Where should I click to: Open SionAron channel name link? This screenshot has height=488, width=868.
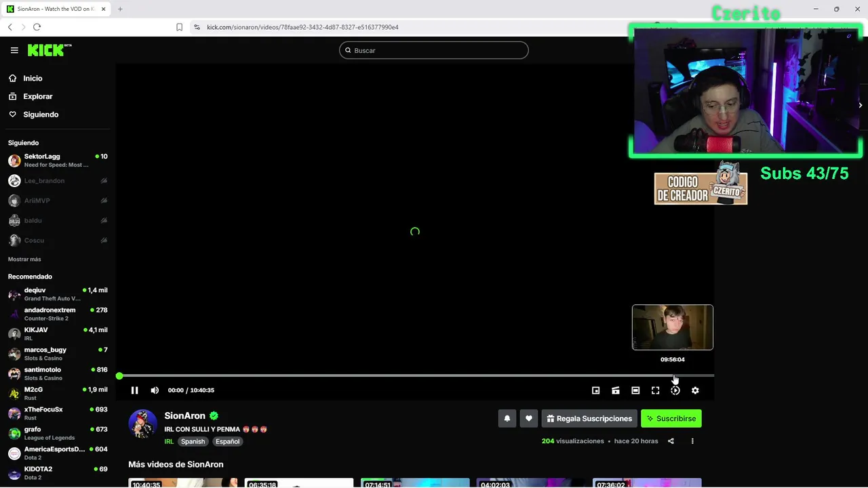pos(184,415)
